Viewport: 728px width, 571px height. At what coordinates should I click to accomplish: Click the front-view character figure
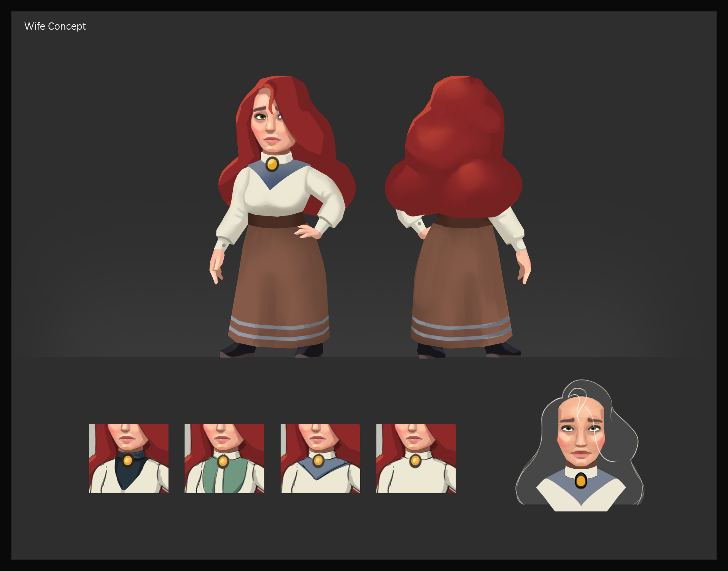coord(282,217)
